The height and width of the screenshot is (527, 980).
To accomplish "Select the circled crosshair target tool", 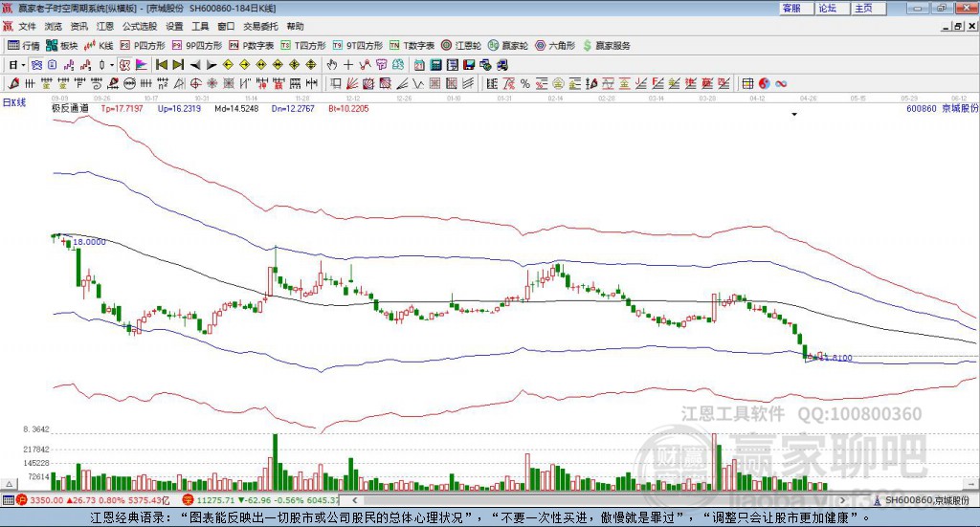I will click(195, 83).
